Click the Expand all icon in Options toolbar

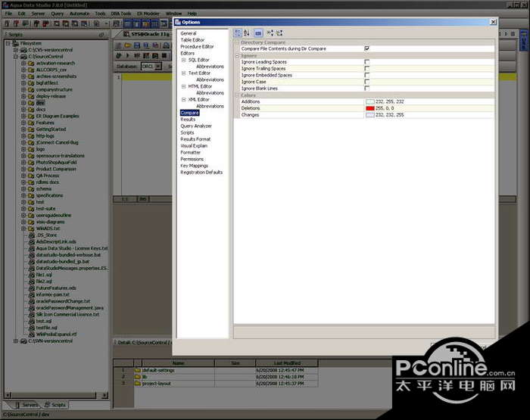click(270, 33)
